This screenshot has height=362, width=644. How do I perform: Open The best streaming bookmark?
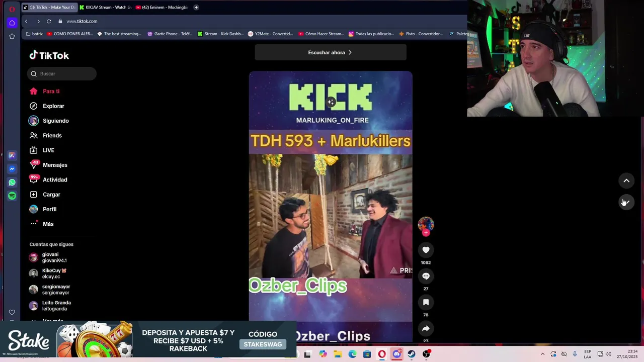pos(119,34)
